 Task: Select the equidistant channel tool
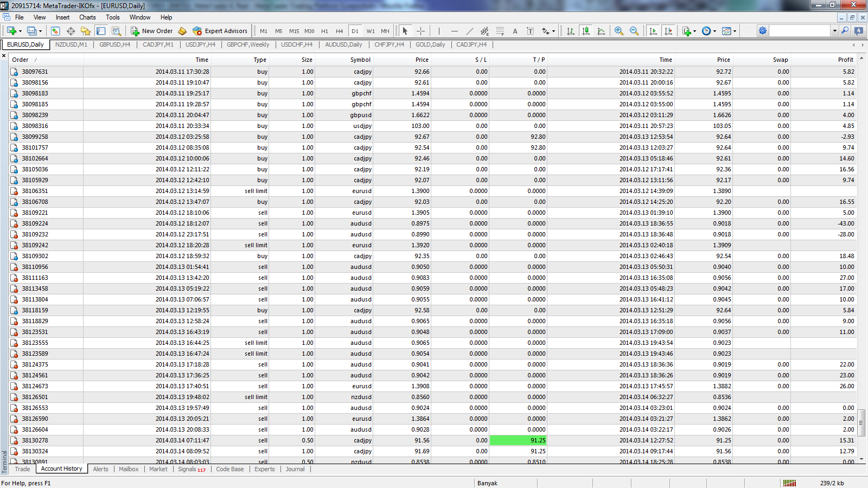point(485,31)
